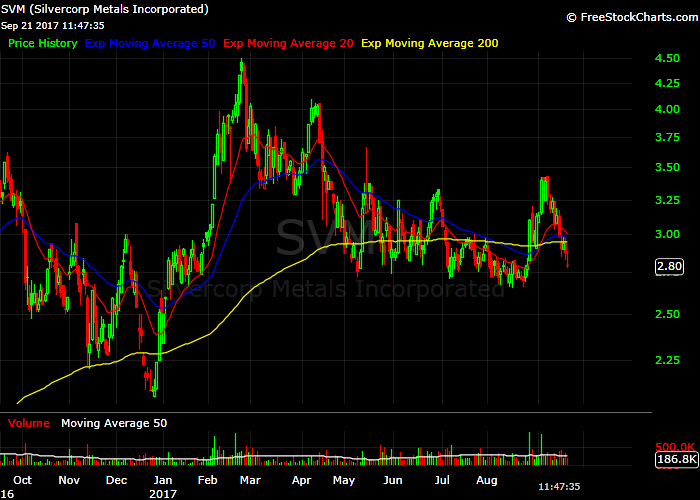The height and width of the screenshot is (500, 700).
Task: Select the Exp Moving Average 50 legend
Action: coord(150,43)
